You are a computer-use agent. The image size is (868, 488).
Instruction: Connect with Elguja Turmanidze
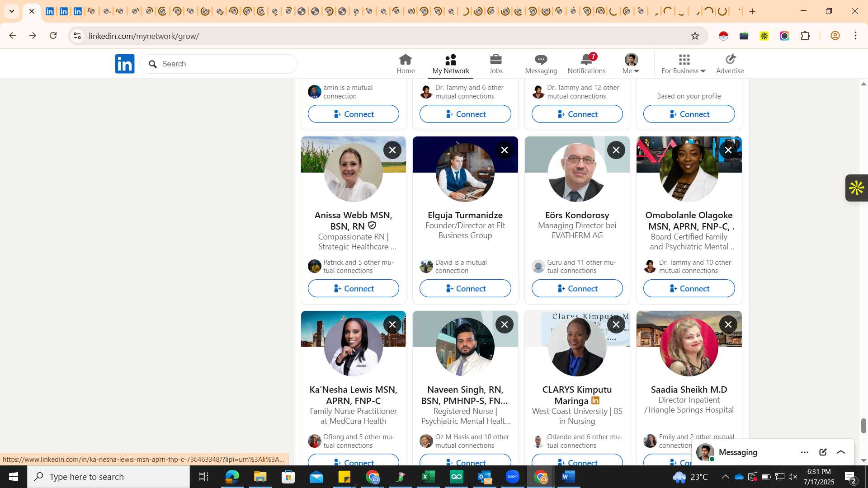(x=465, y=288)
